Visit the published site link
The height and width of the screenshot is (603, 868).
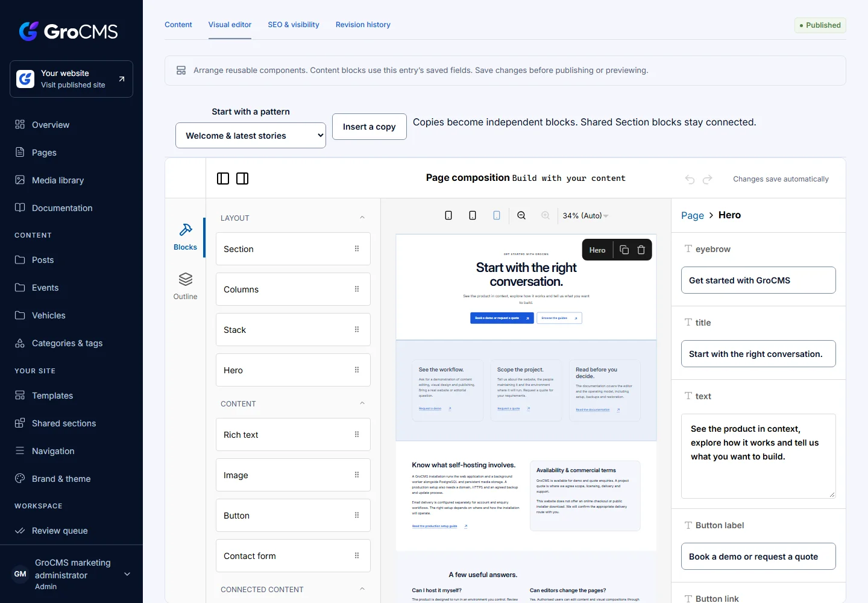click(71, 79)
